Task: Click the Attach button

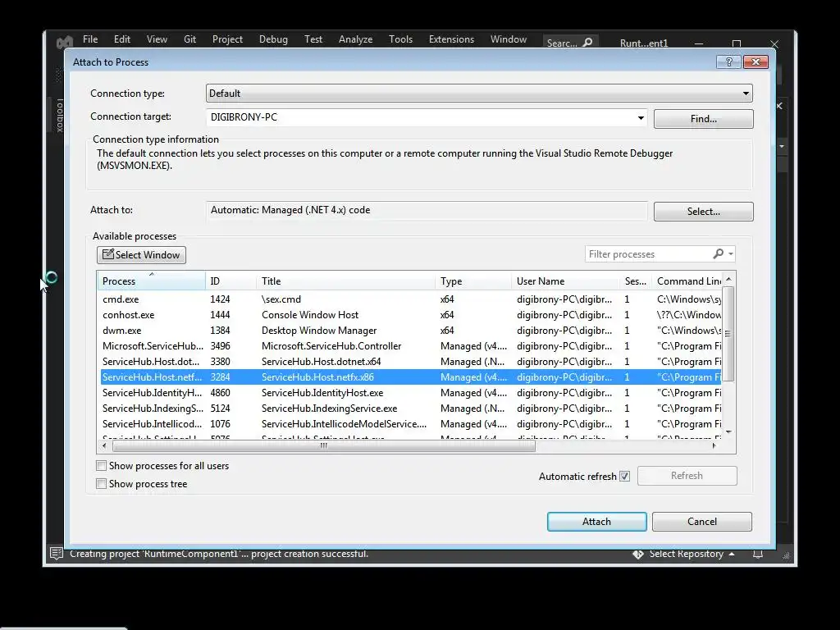Action: (x=596, y=522)
